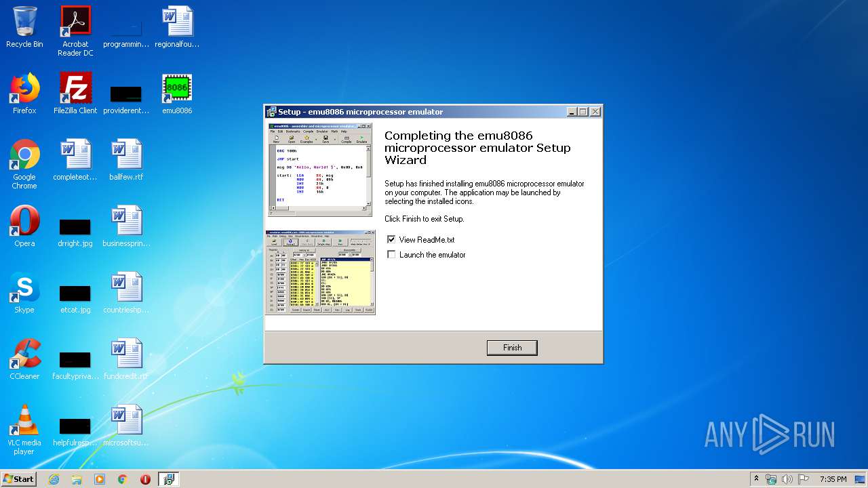Click the Setup taskbar button
The image size is (868, 488).
click(x=169, y=479)
